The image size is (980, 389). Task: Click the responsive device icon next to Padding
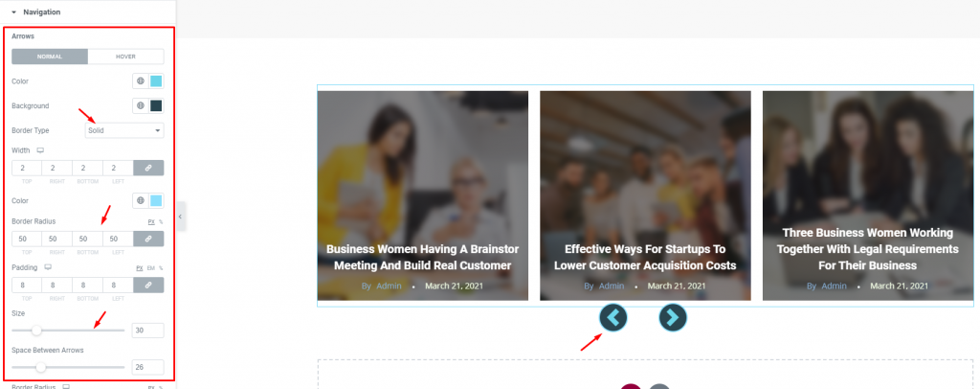[48, 267]
